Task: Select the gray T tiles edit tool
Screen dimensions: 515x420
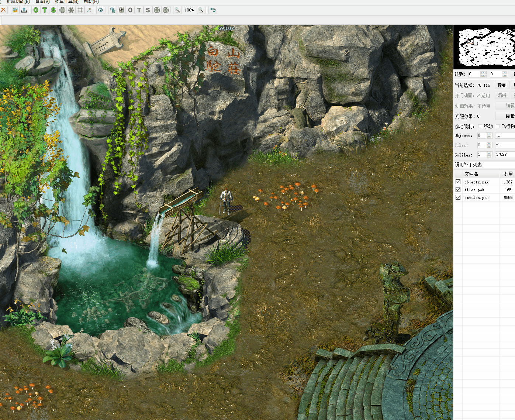Action: tap(139, 10)
